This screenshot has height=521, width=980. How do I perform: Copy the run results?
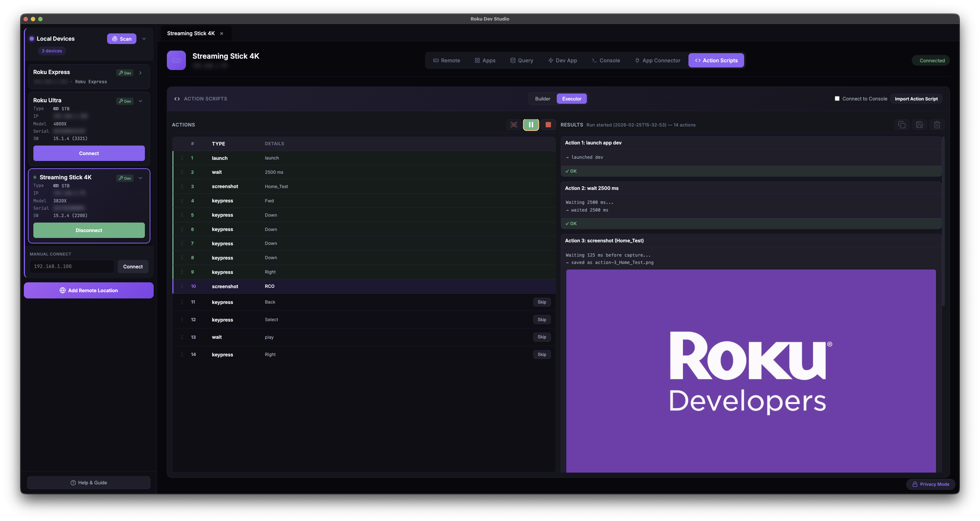[902, 125]
